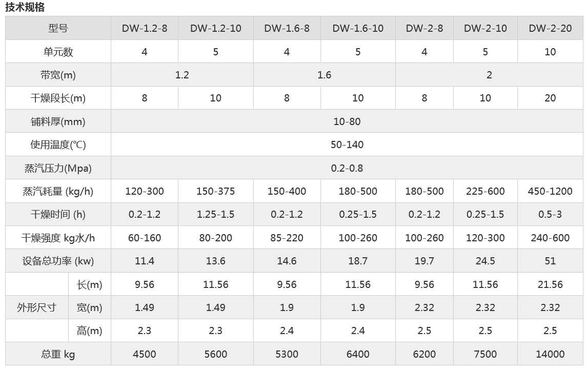
Task: Select the 使用温度 value 50-140
Action: point(347,144)
